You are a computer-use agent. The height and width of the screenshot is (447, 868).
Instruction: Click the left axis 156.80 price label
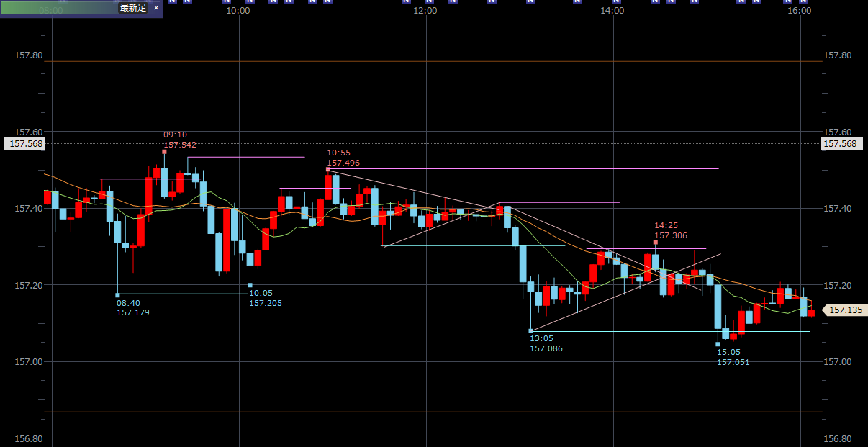[27, 438]
